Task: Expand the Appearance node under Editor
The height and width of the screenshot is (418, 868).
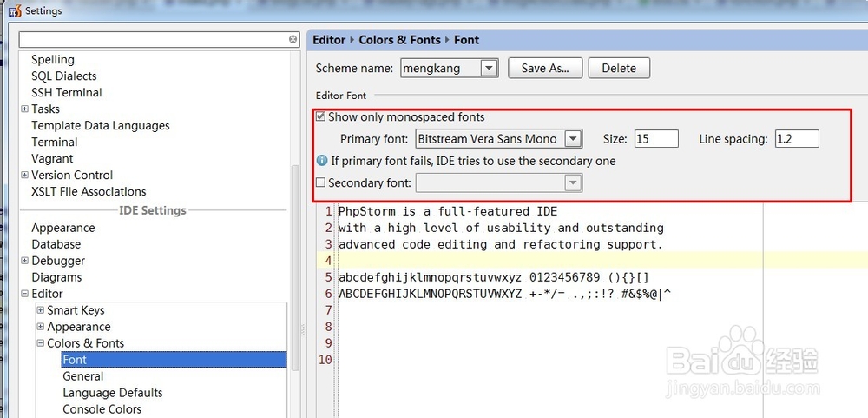Action: (41, 327)
